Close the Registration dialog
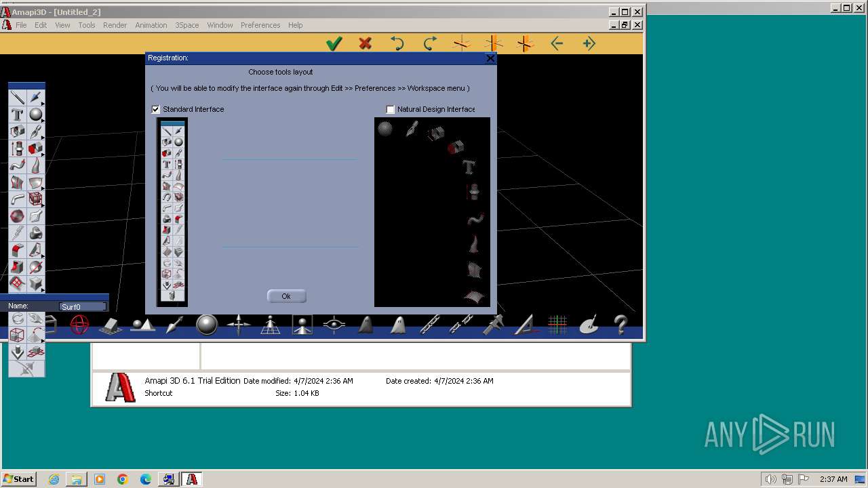The image size is (868, 488). click(x=490, y=58)
